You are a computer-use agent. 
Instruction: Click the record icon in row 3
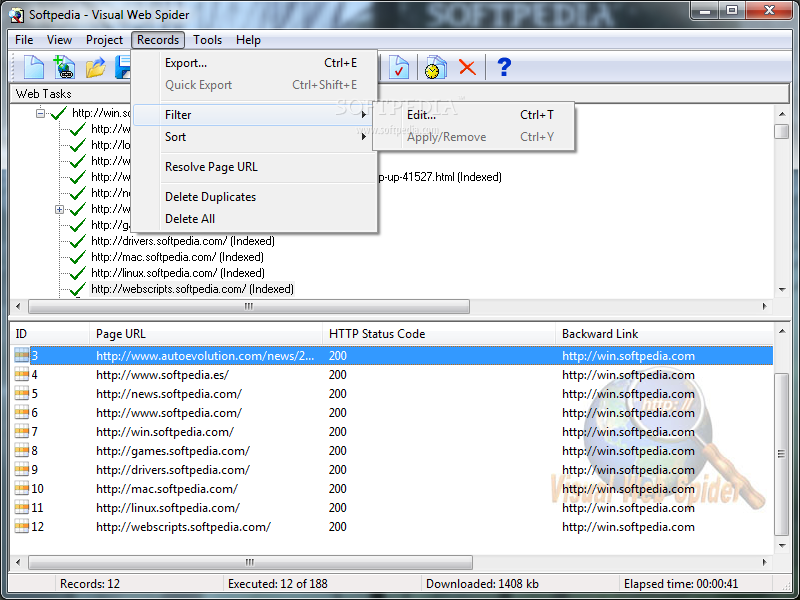tap(21, 355)
